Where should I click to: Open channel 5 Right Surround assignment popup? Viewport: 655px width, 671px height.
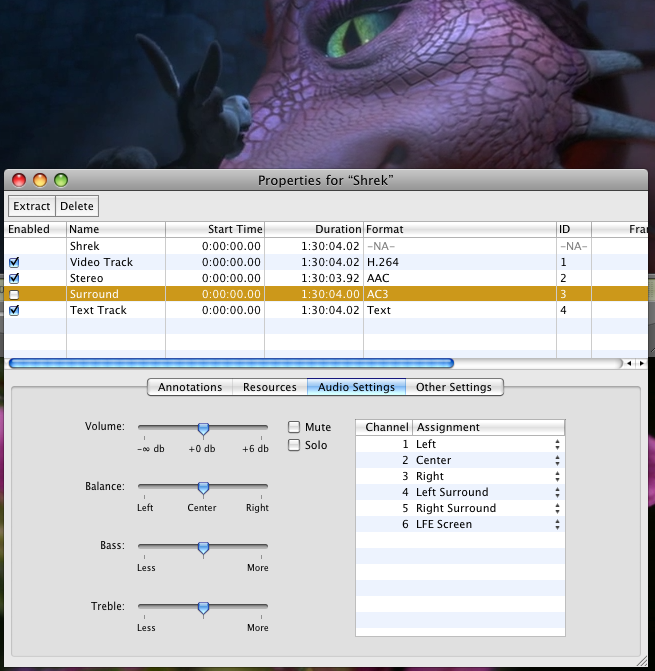pos(557,508)
